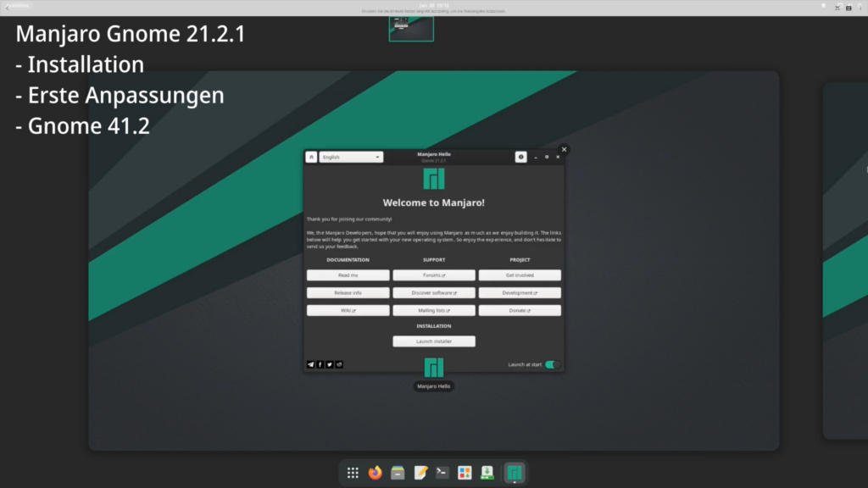Open the system status menu in the top bar
Viewport: 868px width, 488px height.
[849, 7]
